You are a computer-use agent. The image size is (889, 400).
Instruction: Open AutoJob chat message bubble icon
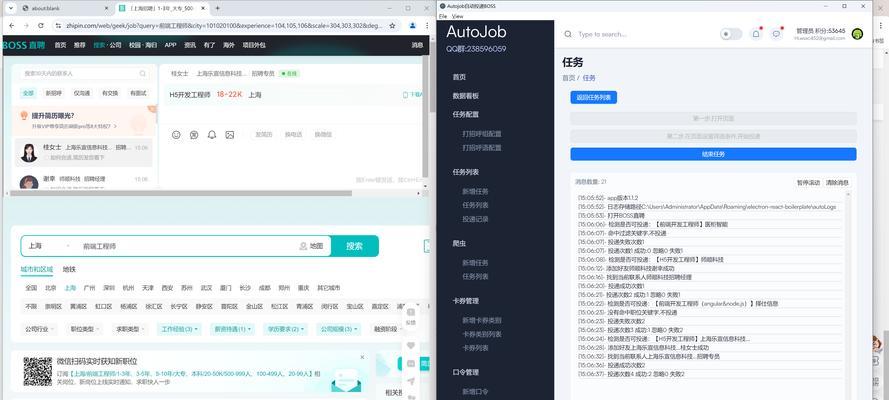777,34
